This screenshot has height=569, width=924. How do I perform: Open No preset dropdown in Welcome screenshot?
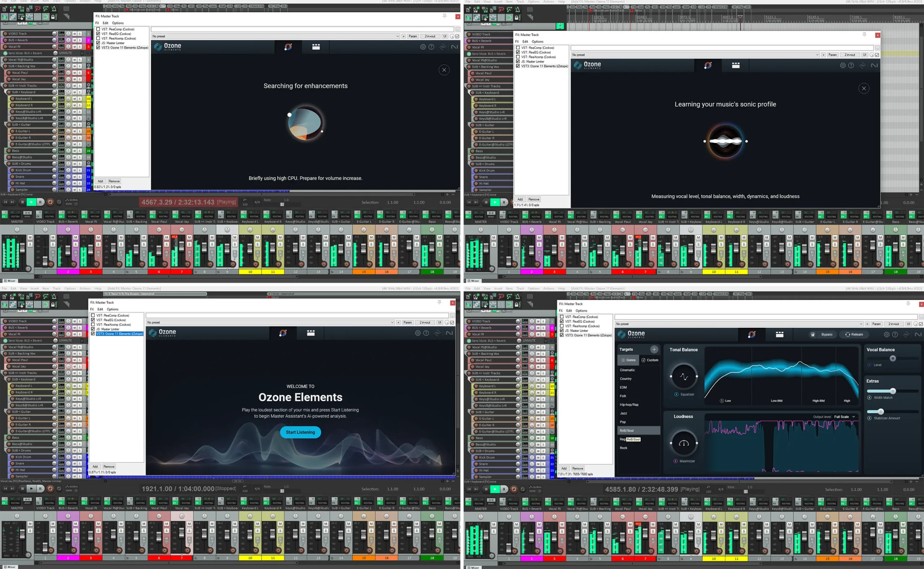tap(270, 323)
